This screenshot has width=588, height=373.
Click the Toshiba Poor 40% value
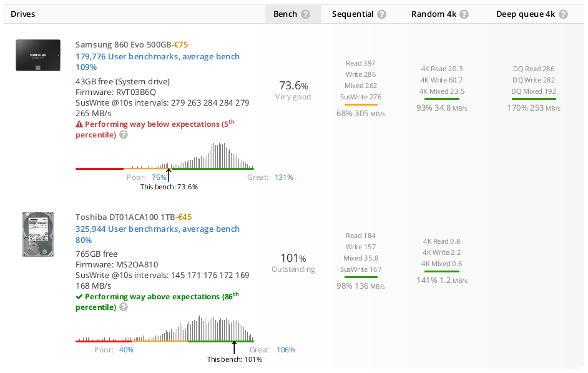[x=126, y=350]
